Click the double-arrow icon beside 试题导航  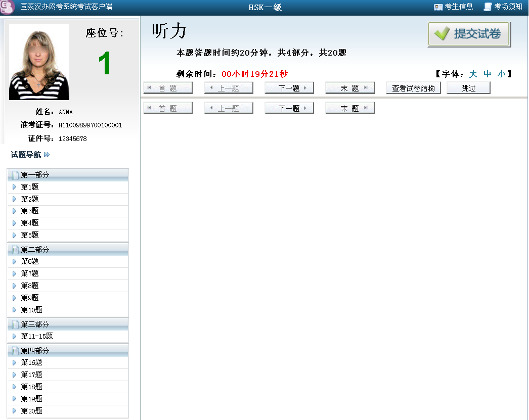point(47,155)
